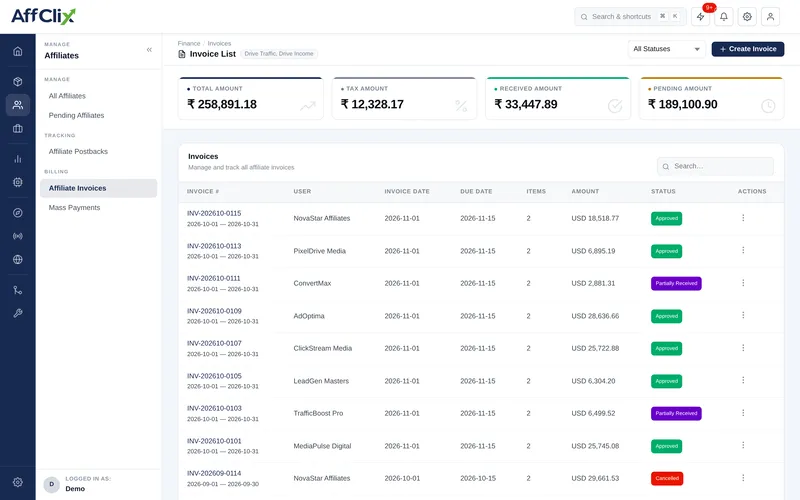Image resolution: width=800 pixels, height=500 pixels.
Task: Click amount USD 29,661.53
Action: [x=595, y=479]
